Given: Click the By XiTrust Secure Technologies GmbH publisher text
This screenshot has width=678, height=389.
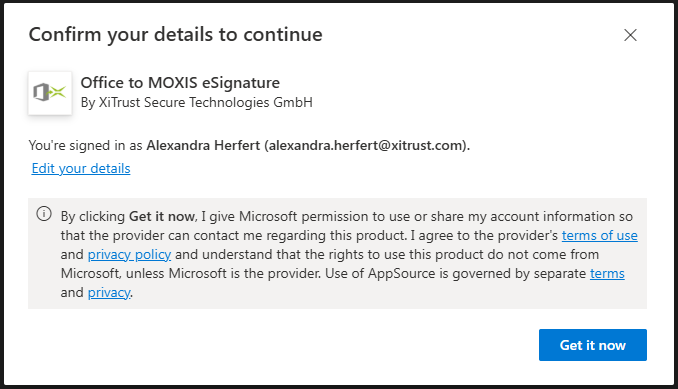Looking at the screenshot, I should pyautogui.click(x=196, y=102).
